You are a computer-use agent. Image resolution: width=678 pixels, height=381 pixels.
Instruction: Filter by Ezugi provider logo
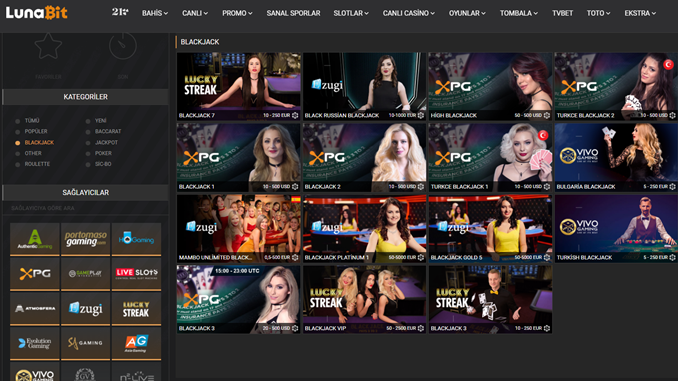pyautogui.click(x=86, y=308)
